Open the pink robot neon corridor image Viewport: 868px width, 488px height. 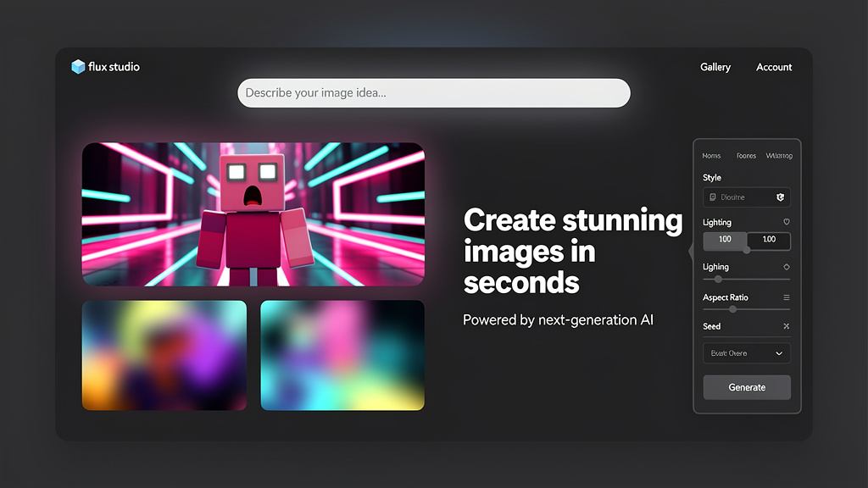(253, 214)
